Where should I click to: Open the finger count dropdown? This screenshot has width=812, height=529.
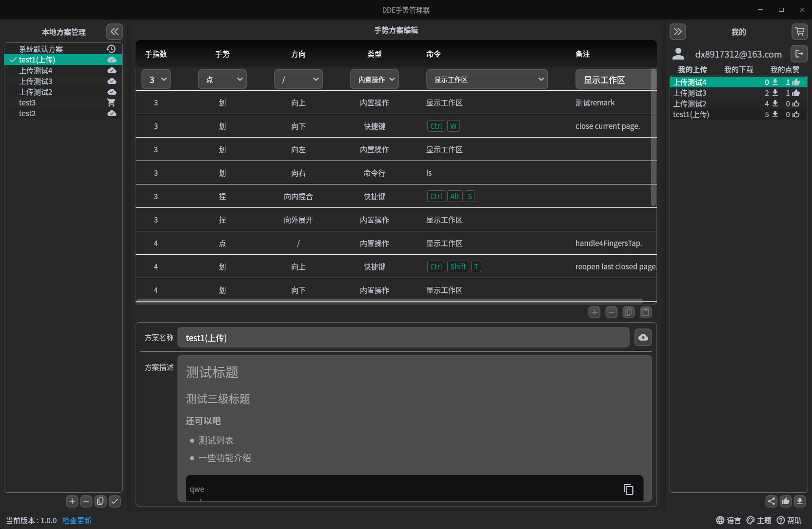(x=156, y=79)
